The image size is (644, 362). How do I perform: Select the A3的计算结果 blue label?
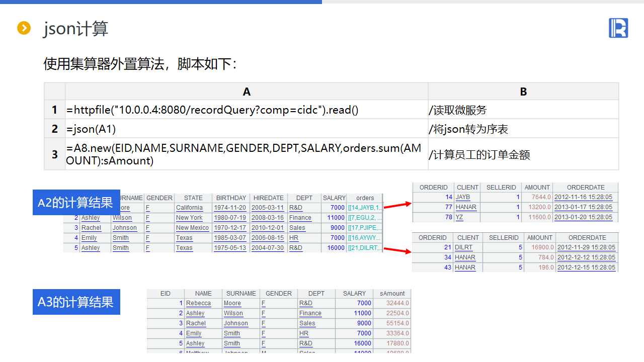point(76,302)
